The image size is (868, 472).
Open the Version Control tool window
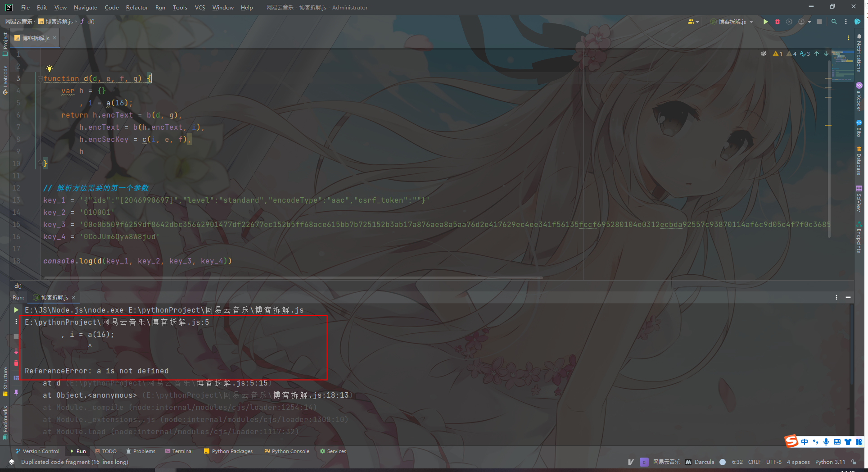click(37, 451)
